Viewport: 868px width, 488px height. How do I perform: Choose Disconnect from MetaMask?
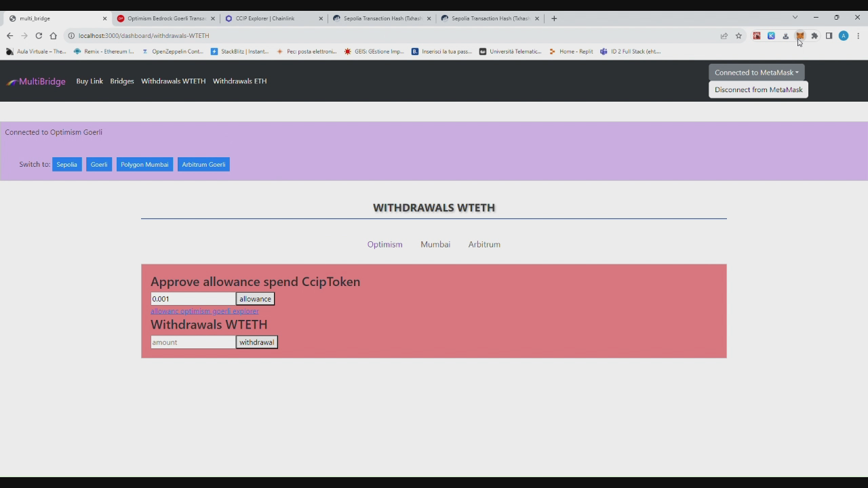[x=758, y=89]
